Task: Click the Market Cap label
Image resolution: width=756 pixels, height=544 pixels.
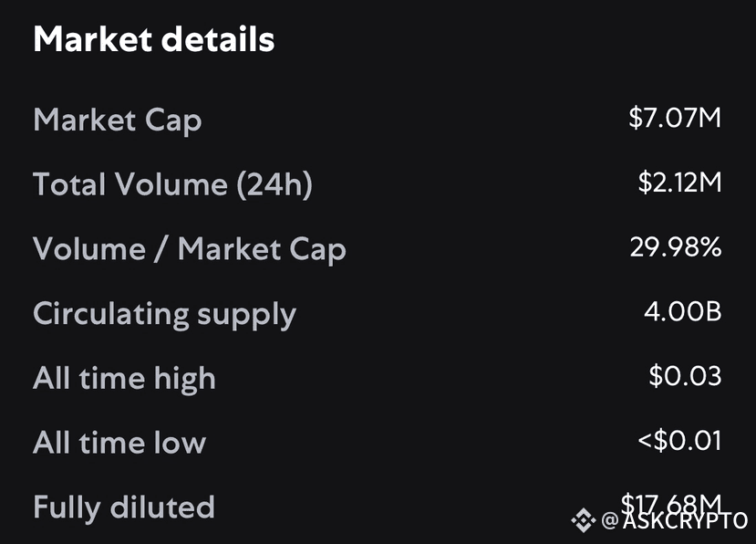Action: coord(118,120)
